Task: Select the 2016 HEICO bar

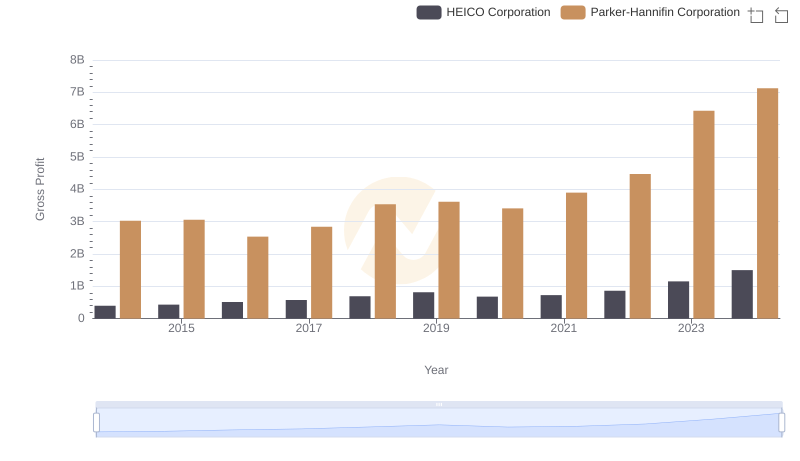Action: coord(232,310)
